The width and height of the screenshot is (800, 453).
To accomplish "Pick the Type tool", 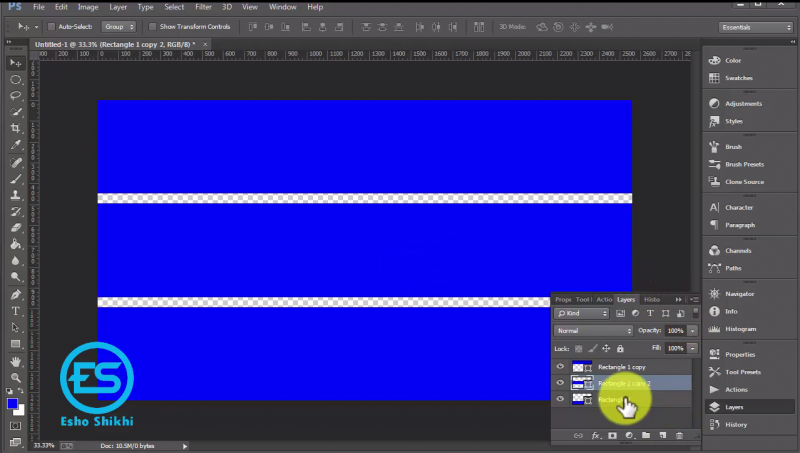I will (x=16, y=311).
